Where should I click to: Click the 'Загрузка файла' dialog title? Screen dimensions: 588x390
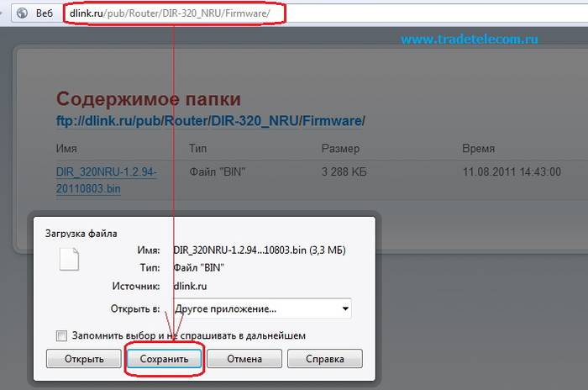click(81, 234)
